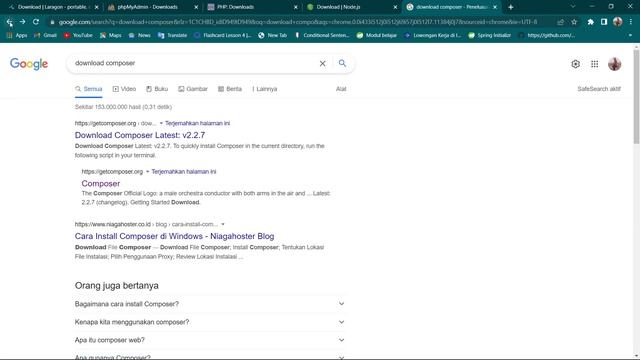Switch to the phpMyAdmin Downloads tab
The height and width of the screenshot is (360, 640).
152,7
